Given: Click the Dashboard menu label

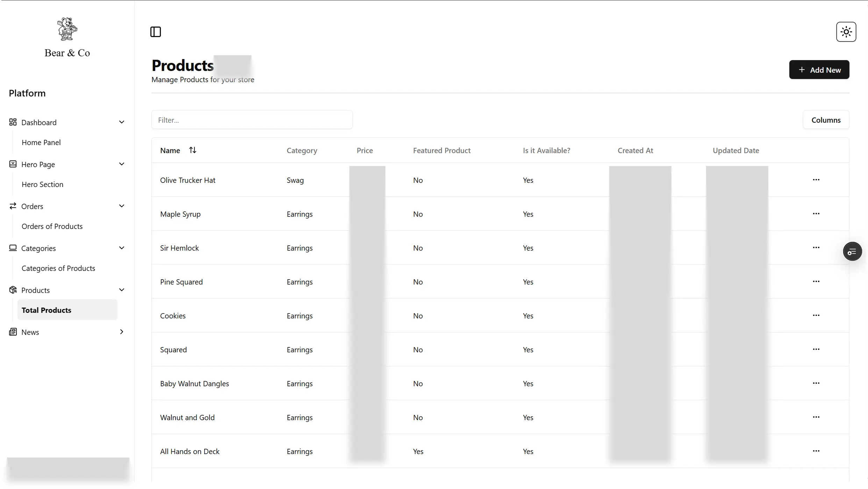Looking at the screenshot, I should [39, 122].
